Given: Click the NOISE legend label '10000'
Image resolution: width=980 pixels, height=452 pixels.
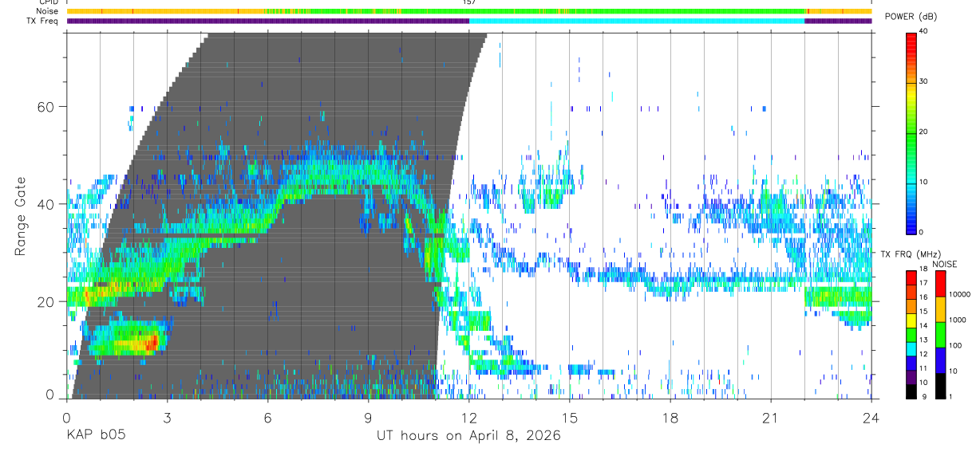Looking at the screenshot, I should (x=960, y=294).
